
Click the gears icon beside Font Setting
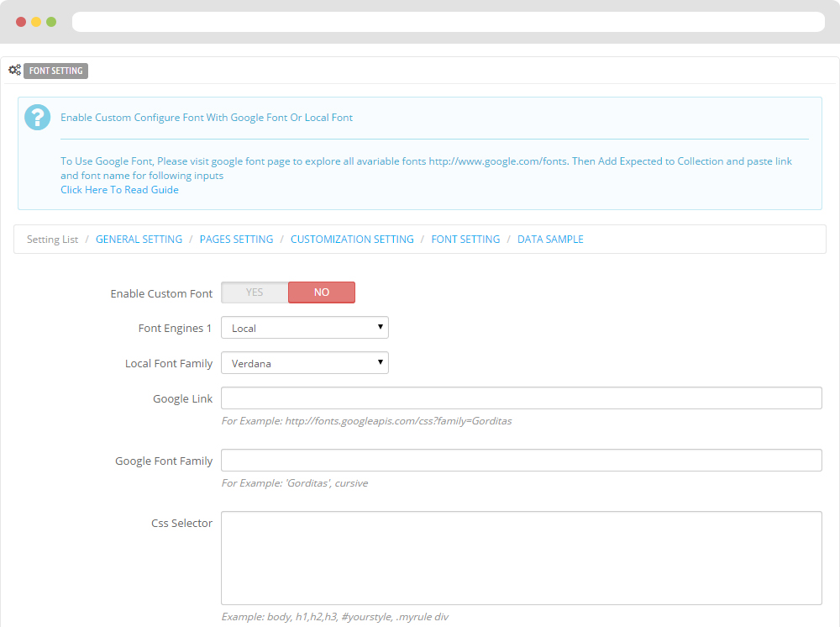point(14,71)
